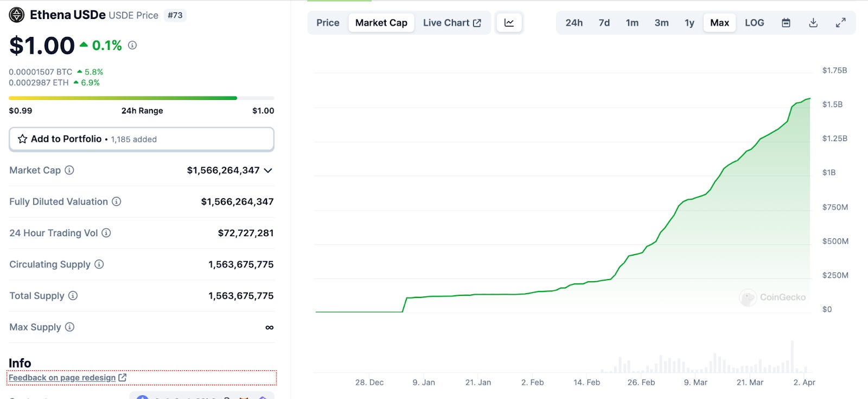Click the $1.00 price heading
Screen dimensions: 868x399
(x=42, y=46)
